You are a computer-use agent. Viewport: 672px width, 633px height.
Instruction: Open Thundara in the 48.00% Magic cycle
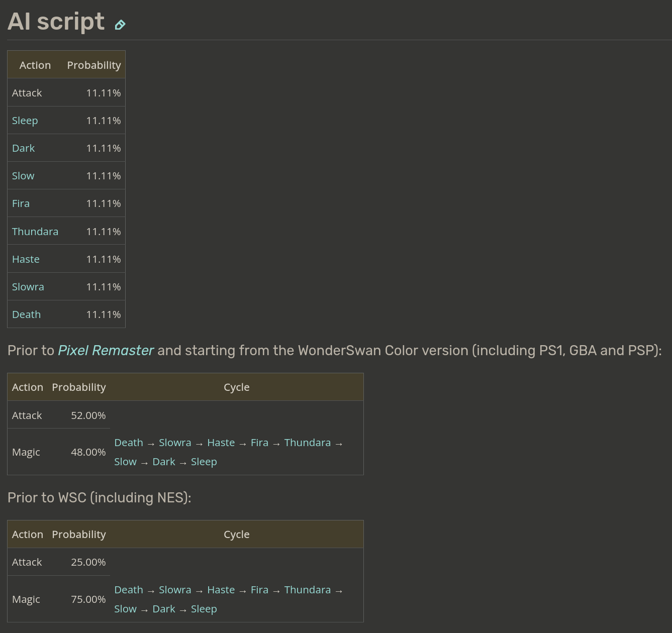tap(308, 443)
